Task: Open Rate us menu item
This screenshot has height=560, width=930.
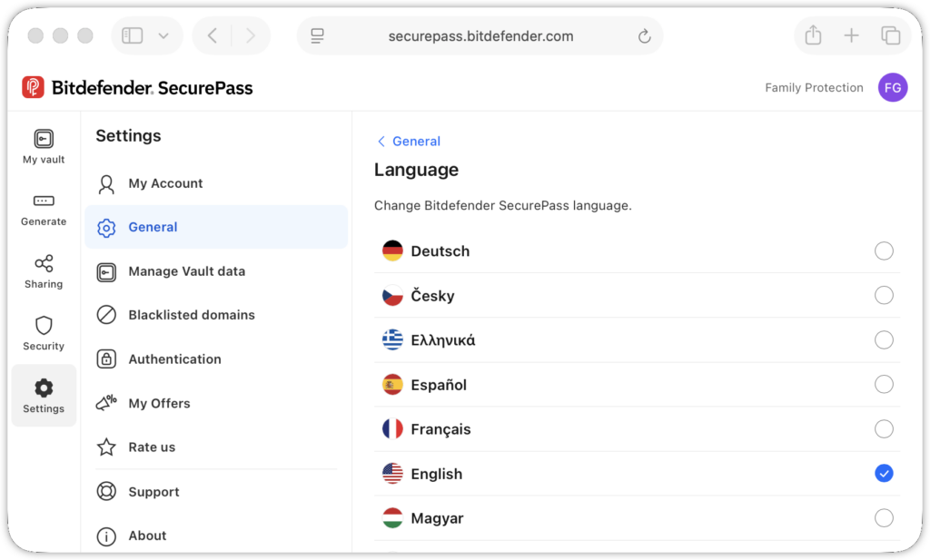Action: click(216, 447)
